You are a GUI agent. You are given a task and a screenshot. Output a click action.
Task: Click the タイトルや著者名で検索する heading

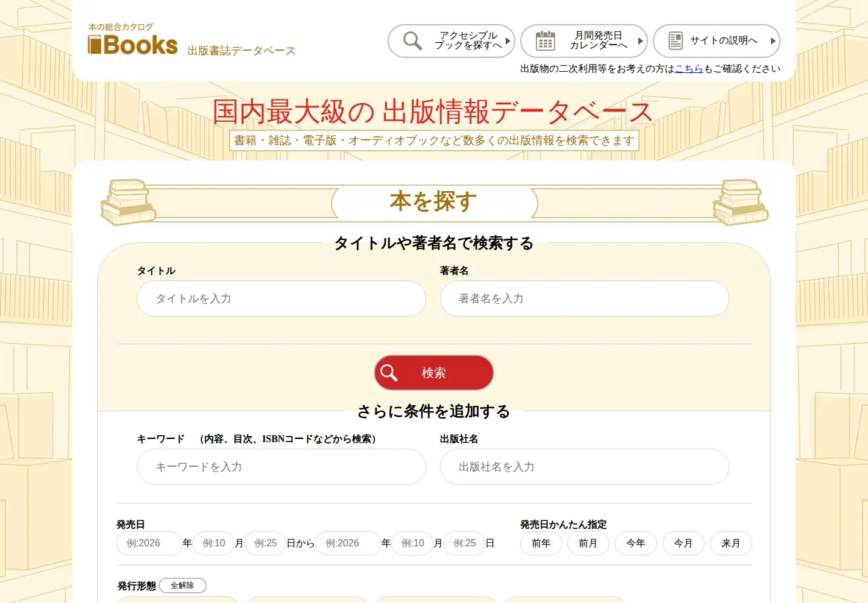(434, 243)
